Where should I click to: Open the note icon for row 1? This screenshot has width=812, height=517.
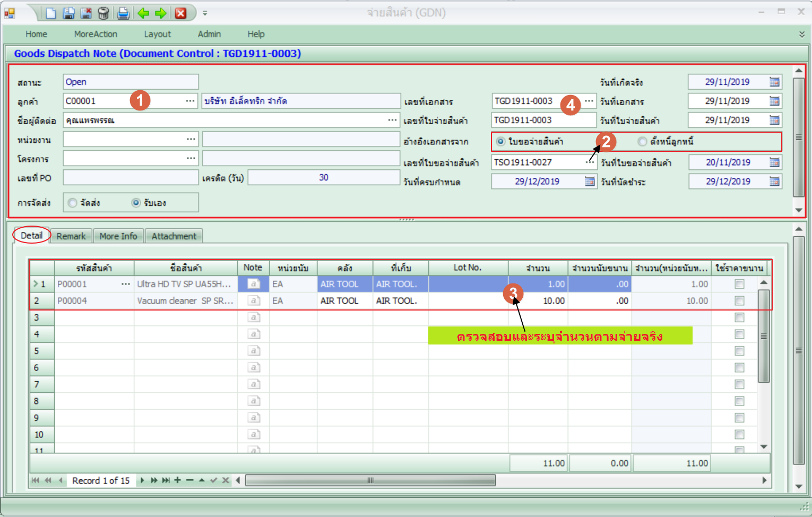point(254,284)
